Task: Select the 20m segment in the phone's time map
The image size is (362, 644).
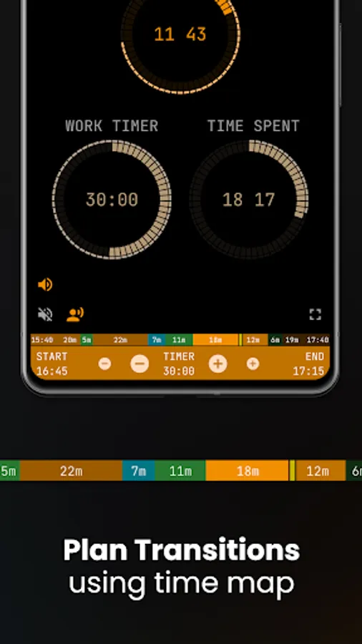Action: [x=70, y=340]
